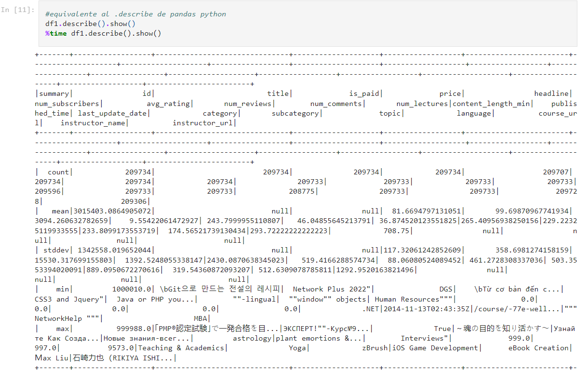
Task: Click mean value 3094.260632782659
Action: click(x=71, y=221)
